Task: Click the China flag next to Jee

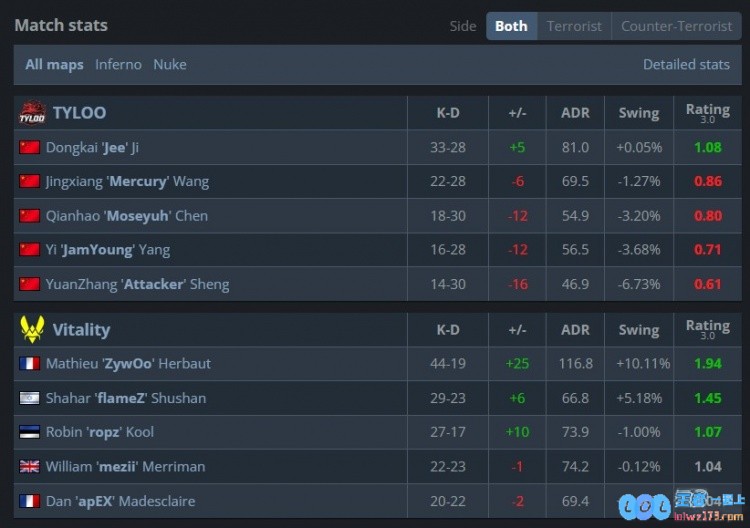Action: click(x=29, y=147)
